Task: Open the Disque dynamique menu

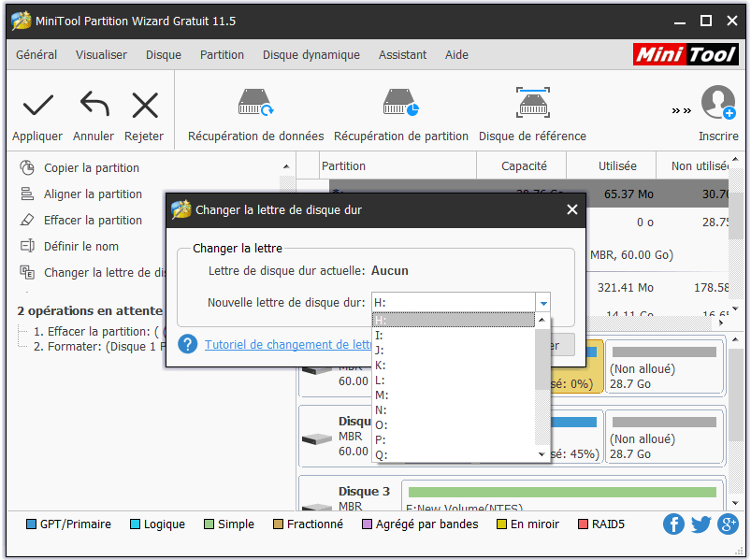Action: (311, 55)
